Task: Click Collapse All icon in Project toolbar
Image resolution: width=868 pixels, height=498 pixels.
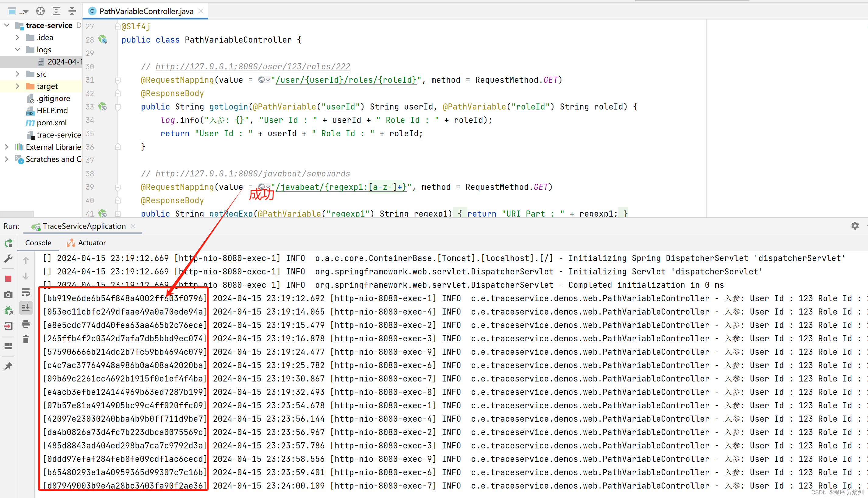Action: tap(72, 11)
